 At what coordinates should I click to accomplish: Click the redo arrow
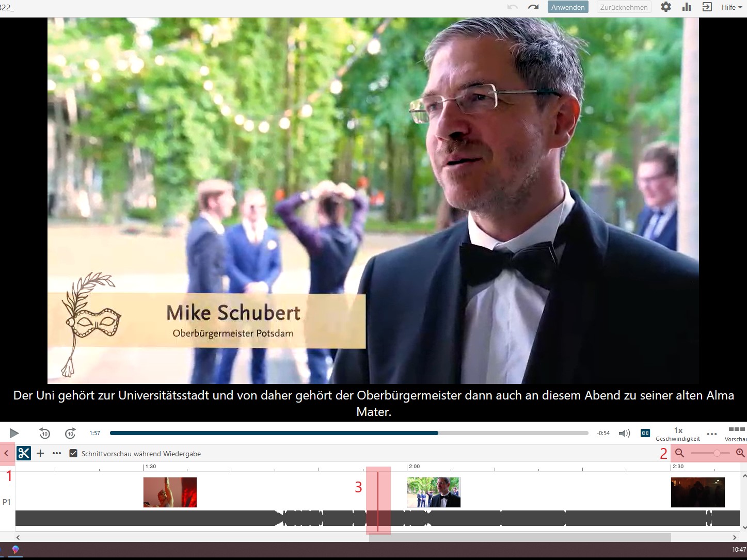533,7
